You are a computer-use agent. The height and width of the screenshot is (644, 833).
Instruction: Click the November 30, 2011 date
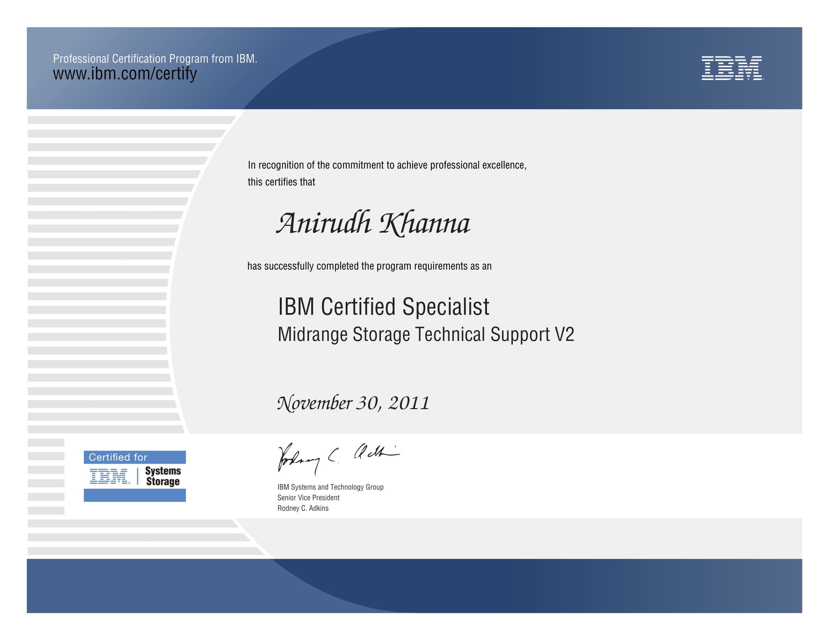pos(353,403)
